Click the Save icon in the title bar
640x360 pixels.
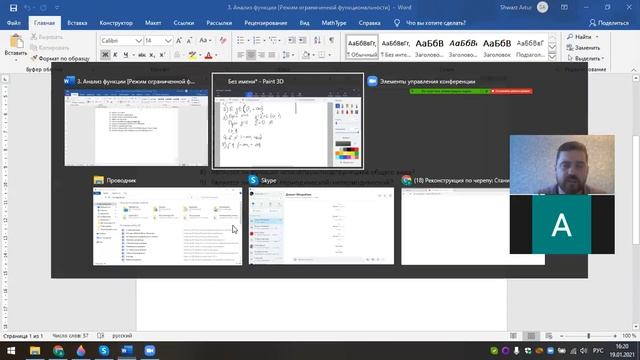pyautogui.click(x=13, y=8)
